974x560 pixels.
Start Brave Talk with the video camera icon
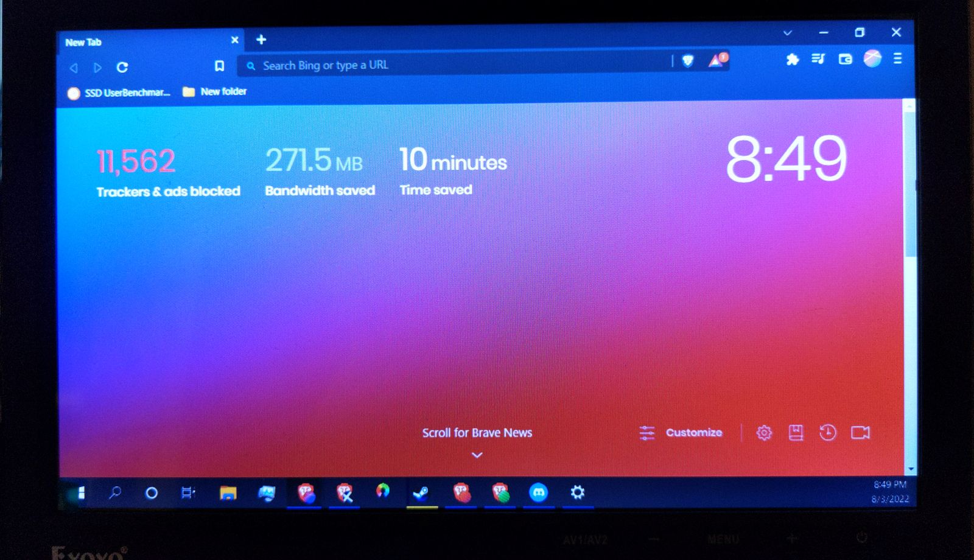(x=860, y=432)
